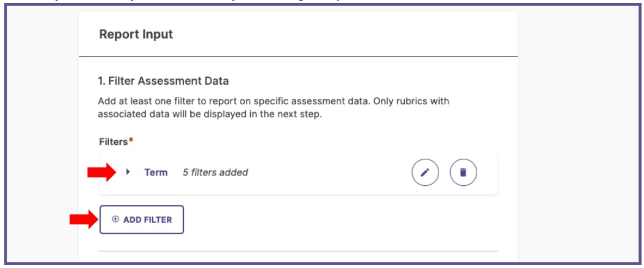
Task: Click the '1. Filter Assessment Data' heading
Action: pyautogui.click(x=163, y=81)
